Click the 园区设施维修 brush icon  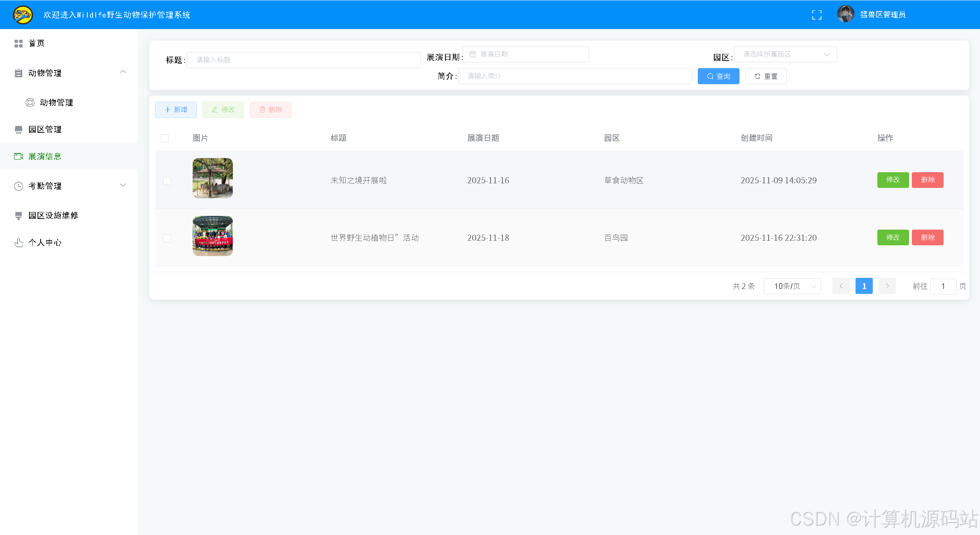coord(18,215)
